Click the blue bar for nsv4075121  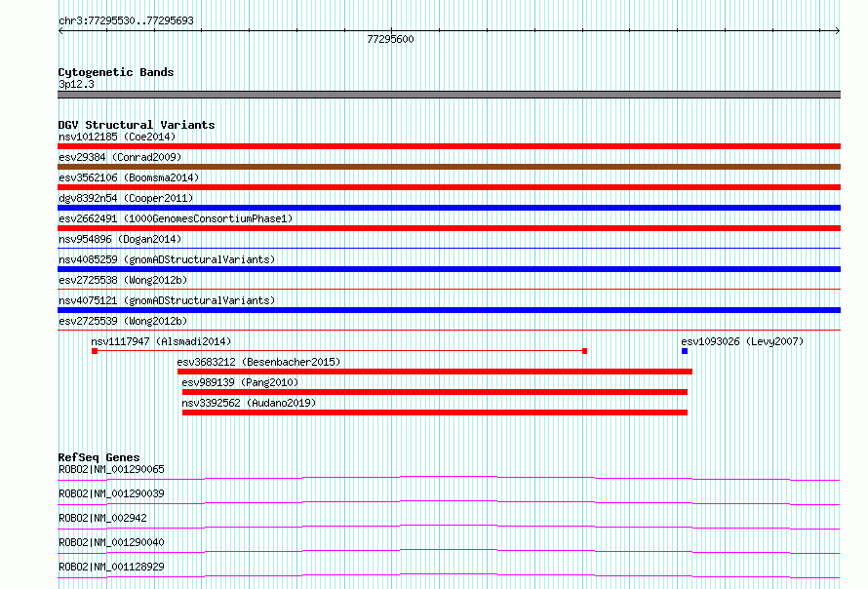pyautogui.click(x=449, y=310)
